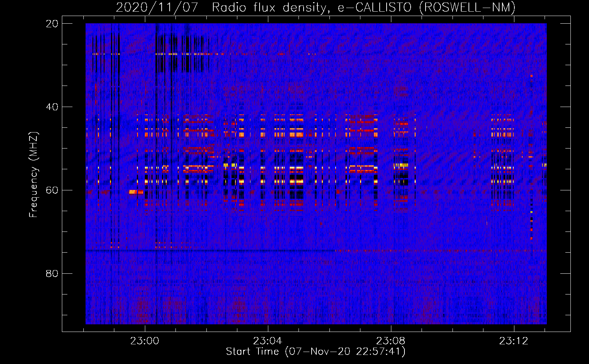Click the frequency tick label 80

click(52, 273)
